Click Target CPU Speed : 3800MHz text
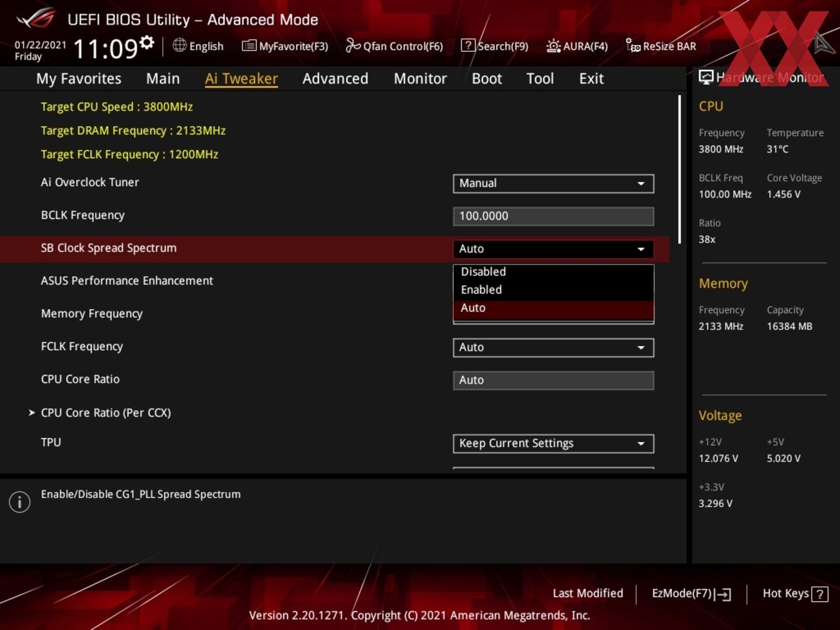 (117, 107)
